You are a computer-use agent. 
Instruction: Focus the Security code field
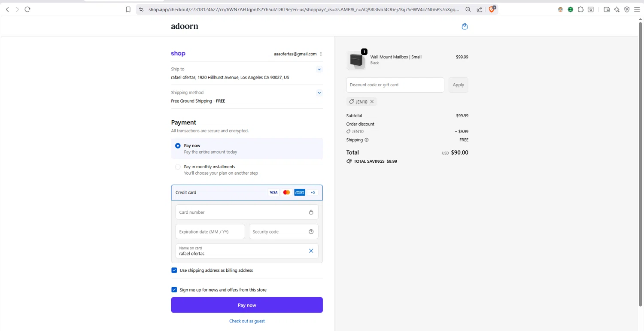click(284, 232)
